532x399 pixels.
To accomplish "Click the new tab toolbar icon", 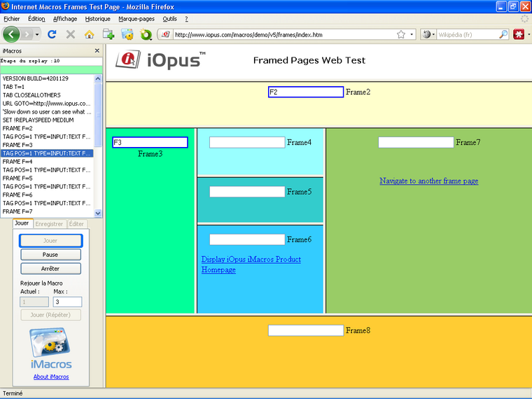I will pyautogui.click(x=108, y=34).
